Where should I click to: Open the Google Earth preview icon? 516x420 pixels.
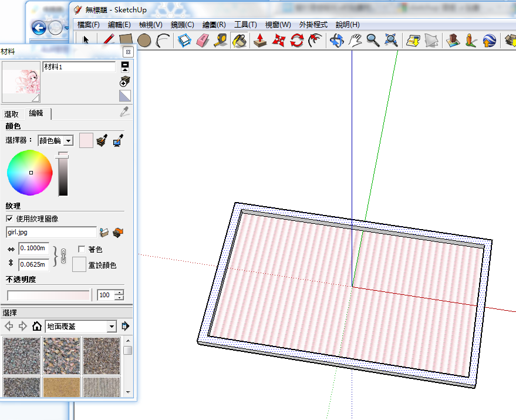[x=489, y=41]
